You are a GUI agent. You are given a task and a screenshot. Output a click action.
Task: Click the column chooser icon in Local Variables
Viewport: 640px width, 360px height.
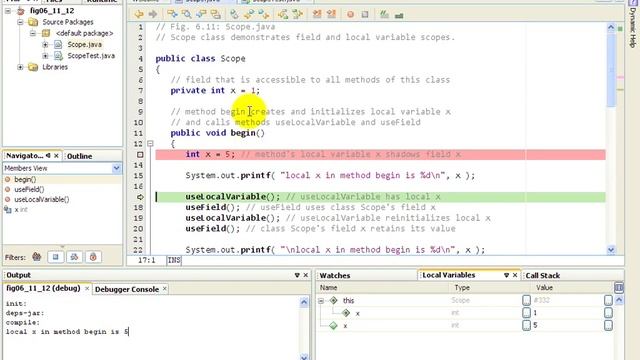tap(619, 287)
